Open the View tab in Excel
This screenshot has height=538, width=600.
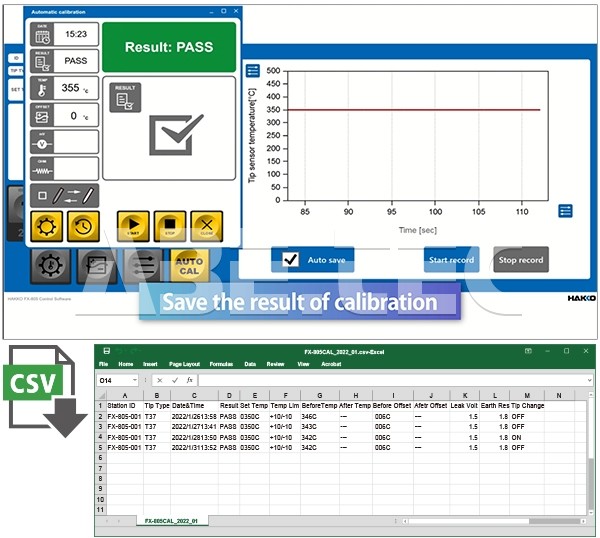[x=303, y=364]
